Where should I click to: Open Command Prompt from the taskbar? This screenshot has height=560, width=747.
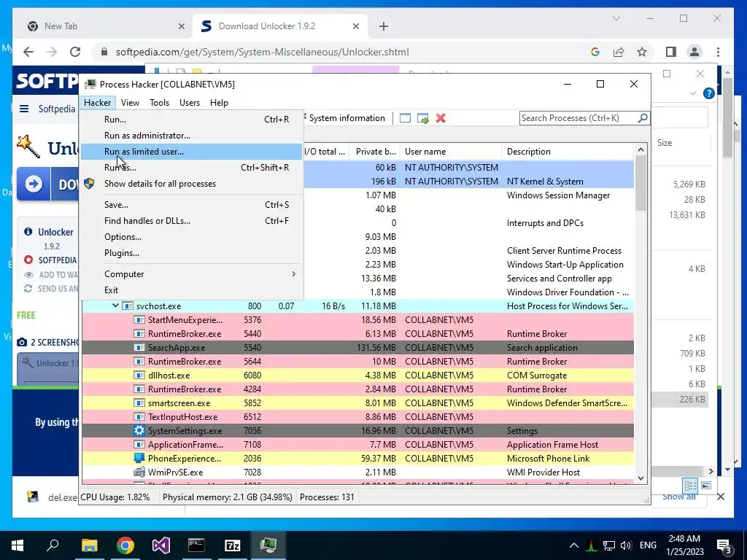[196, 545]
